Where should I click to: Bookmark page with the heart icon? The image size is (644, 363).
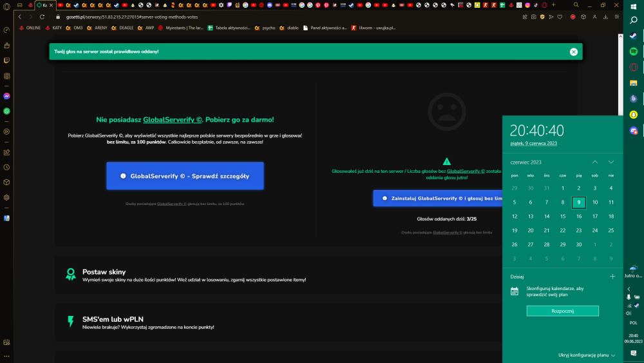560,17
